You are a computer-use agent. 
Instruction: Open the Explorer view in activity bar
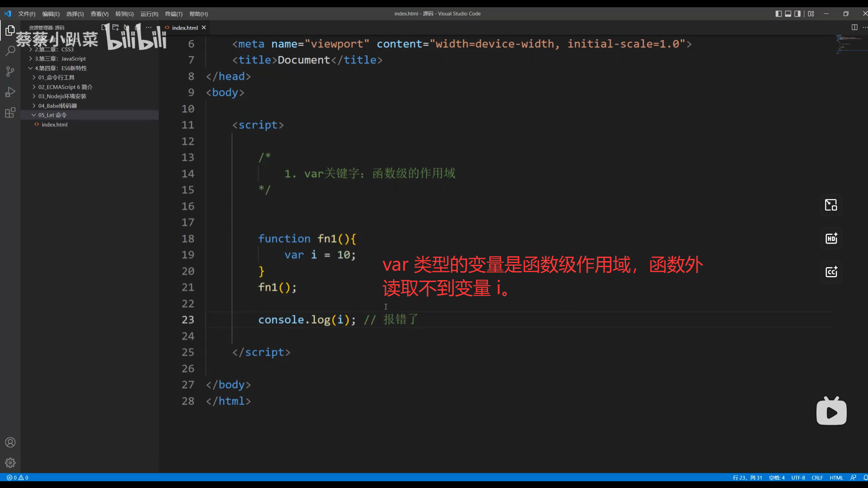[10, 31]
